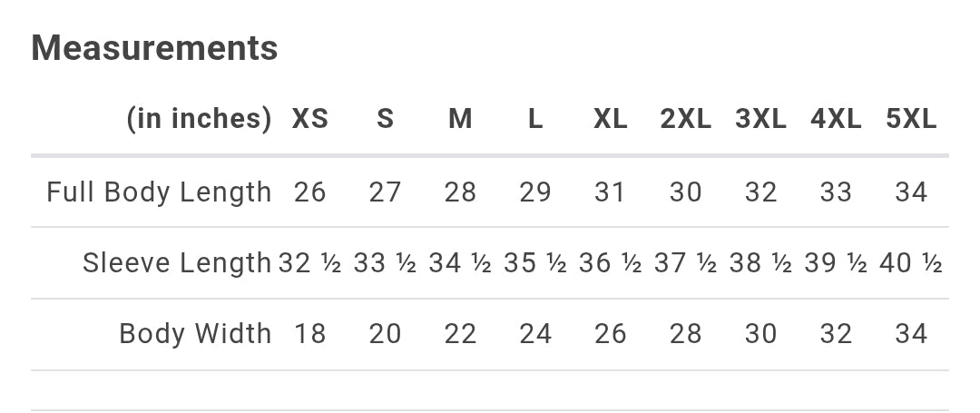Select Body Width value 24 for L
The image size is (980, 413).
point(535,334)
